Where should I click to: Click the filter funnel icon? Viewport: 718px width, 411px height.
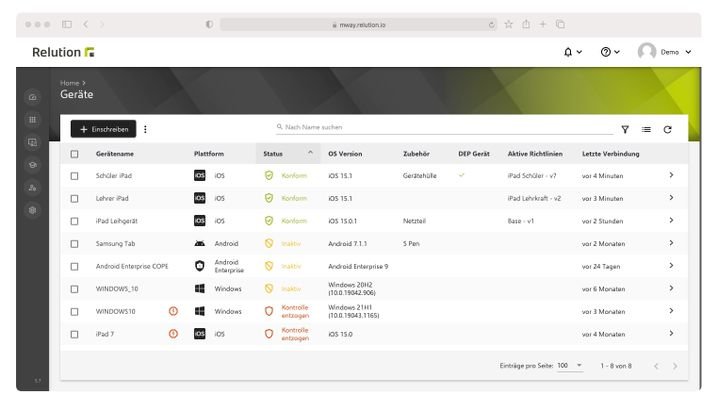[x=625, y=129]
